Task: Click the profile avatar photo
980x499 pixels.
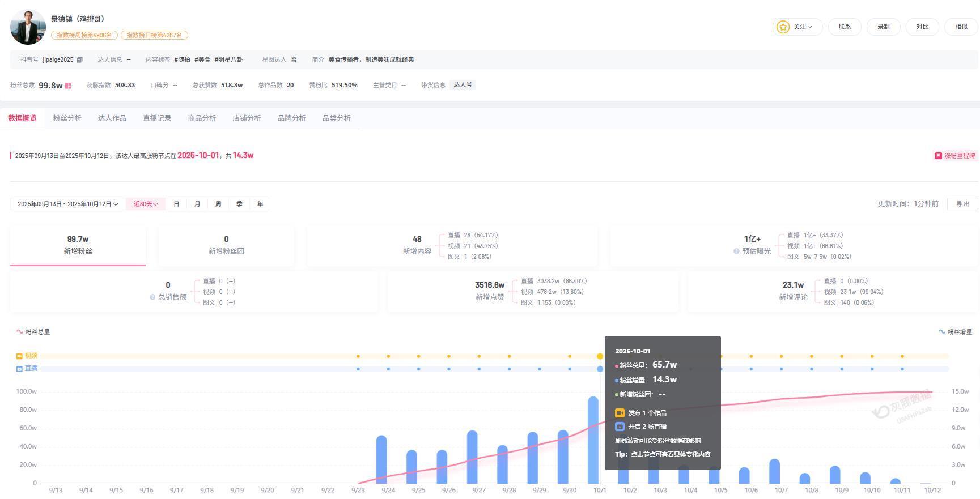Action: click(28, 27)
